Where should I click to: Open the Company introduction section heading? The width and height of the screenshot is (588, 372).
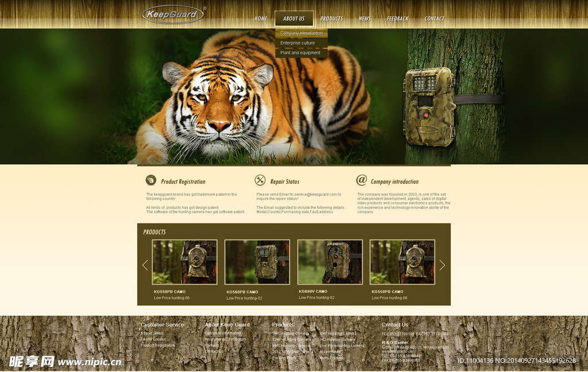[394, 181]
